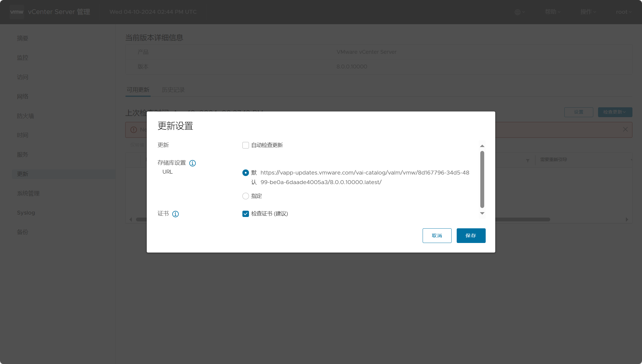Click dialog scrollbar up arrow
Viewport: 642px width, 364px height.
tap(482, 146)
